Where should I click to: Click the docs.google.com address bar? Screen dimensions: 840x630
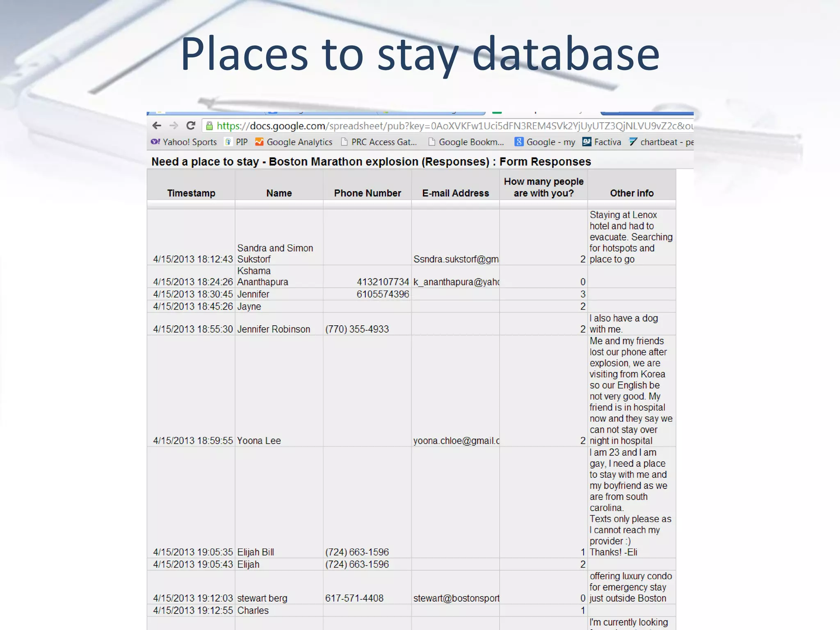(x=448, y=126)
